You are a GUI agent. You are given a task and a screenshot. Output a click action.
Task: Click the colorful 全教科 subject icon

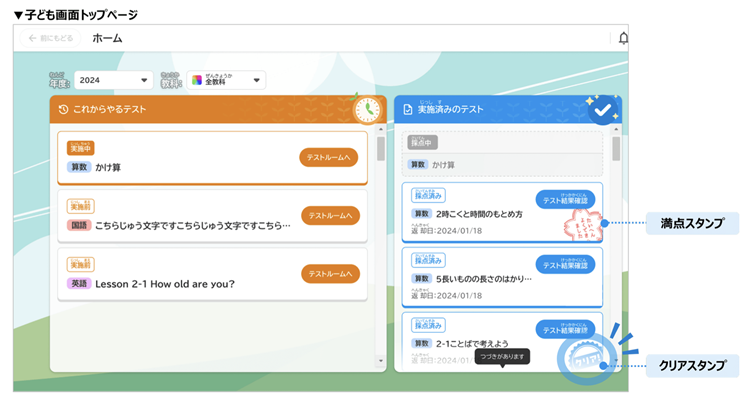pos(197,80)
